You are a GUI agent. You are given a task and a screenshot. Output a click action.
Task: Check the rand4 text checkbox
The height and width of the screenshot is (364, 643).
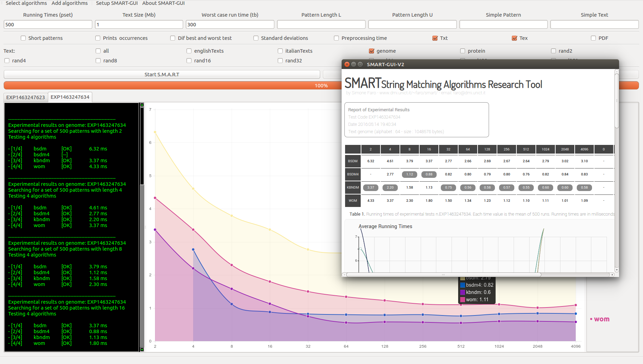tap(7, 61)
